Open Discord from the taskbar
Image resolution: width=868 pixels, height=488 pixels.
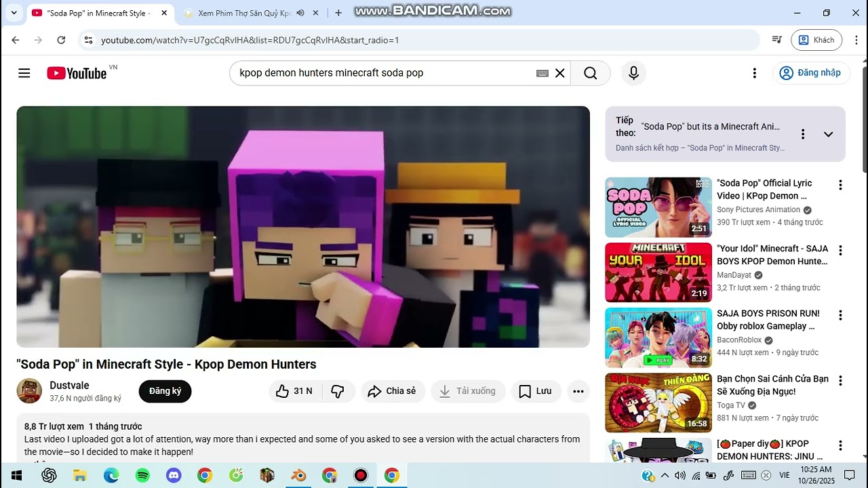(x=174, y=475)
